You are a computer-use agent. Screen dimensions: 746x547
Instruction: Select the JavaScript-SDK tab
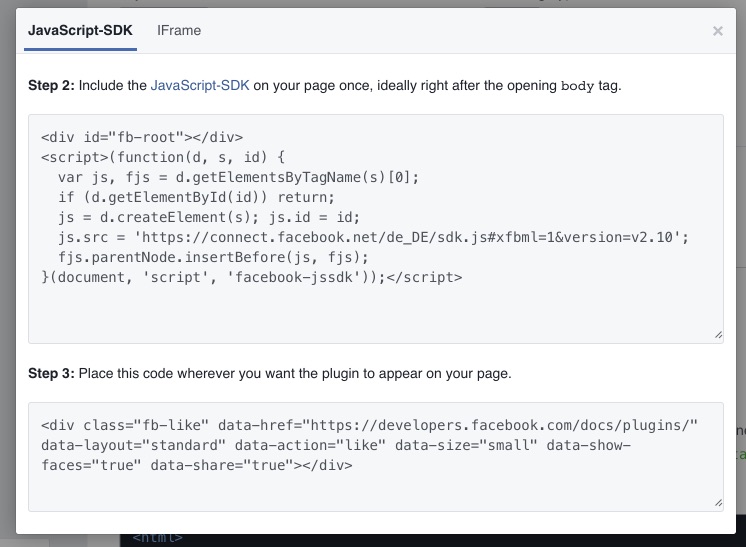click(80, 30)
